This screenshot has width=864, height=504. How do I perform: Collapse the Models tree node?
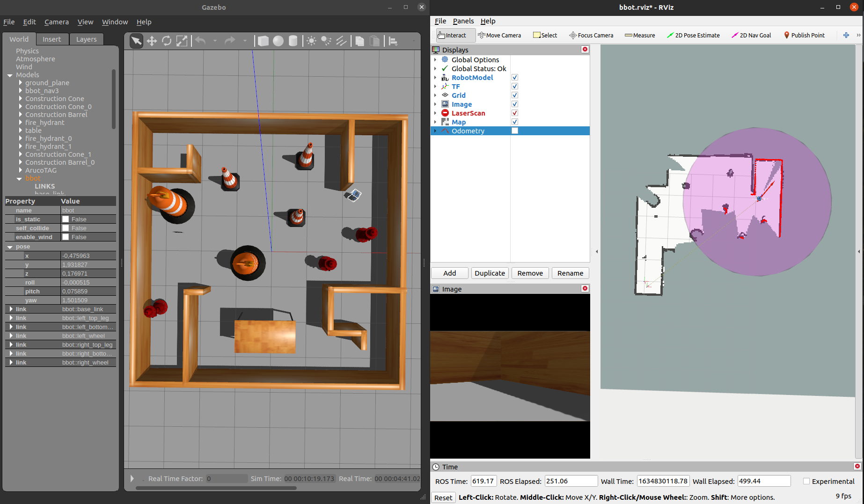pos(10,75)
